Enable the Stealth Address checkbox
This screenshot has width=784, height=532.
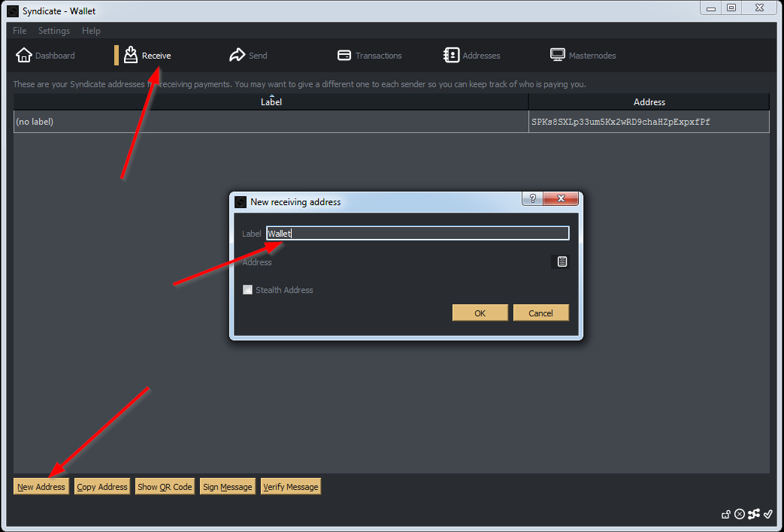click(247, 290)
